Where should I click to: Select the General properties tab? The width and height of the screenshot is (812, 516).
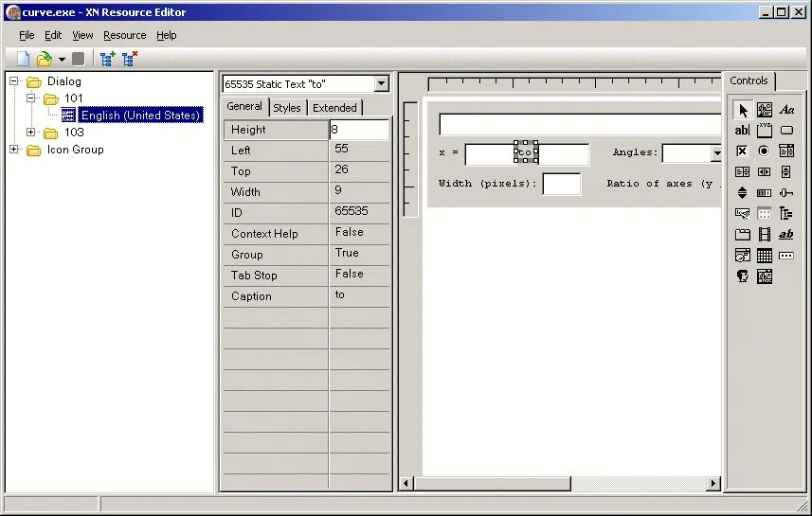click(x=244, y=106)
